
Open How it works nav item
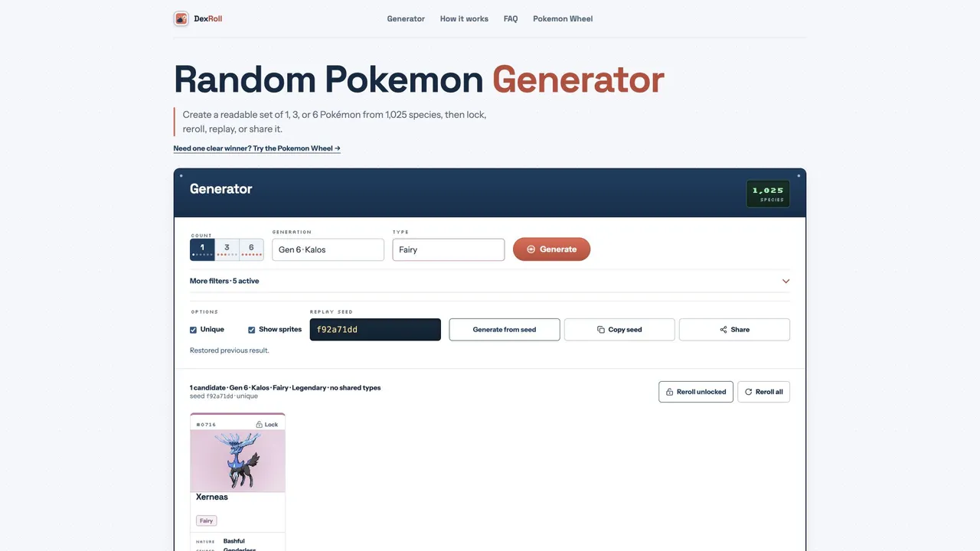click(x=464, y=18)
